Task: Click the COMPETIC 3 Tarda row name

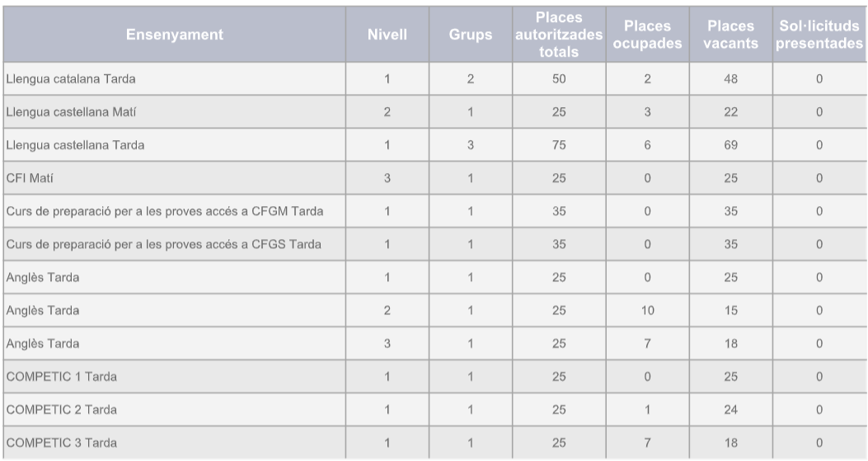Action: pos(61,443)
